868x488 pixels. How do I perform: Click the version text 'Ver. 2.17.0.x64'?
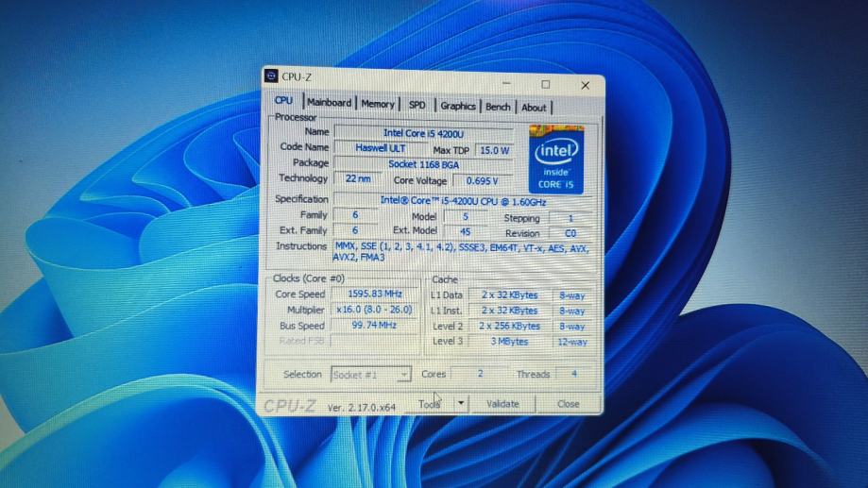pos(362,407)
